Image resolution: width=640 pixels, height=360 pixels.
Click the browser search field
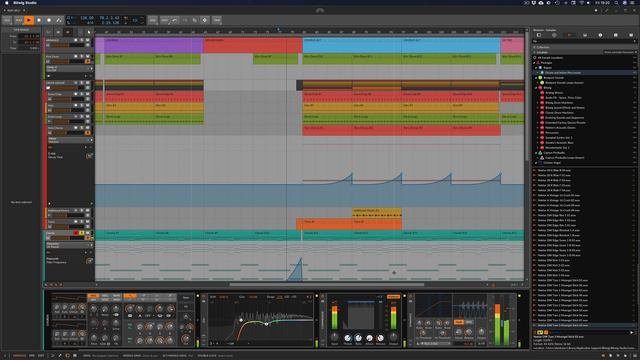tap(584, 41)
